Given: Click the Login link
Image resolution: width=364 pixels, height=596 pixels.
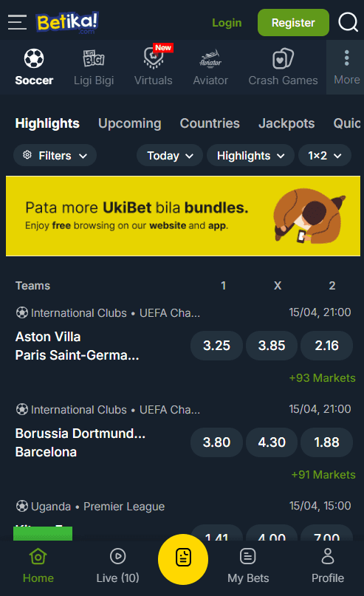Looking at the screenshot, I should tap(227, 23).
